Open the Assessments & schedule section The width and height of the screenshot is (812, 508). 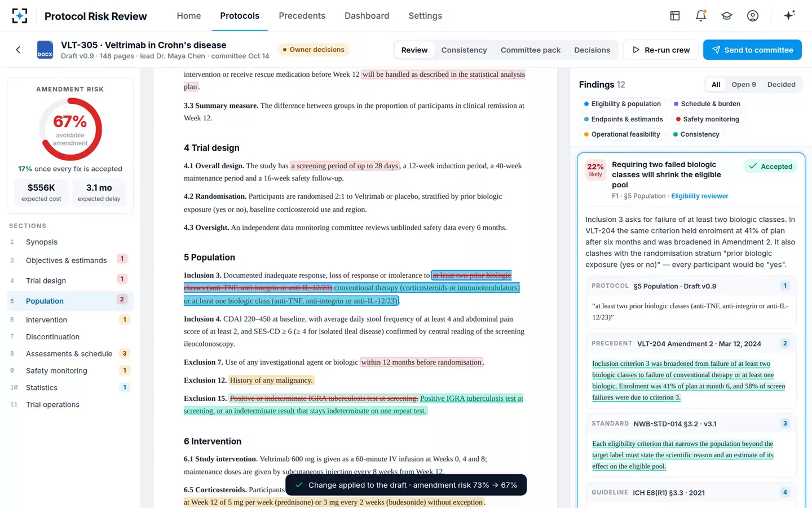tap(70, 354)
